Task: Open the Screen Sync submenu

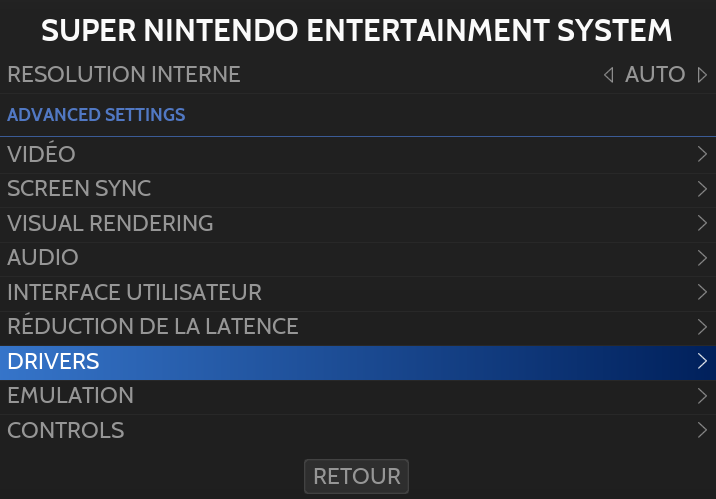Action: (x=80, y=189)
